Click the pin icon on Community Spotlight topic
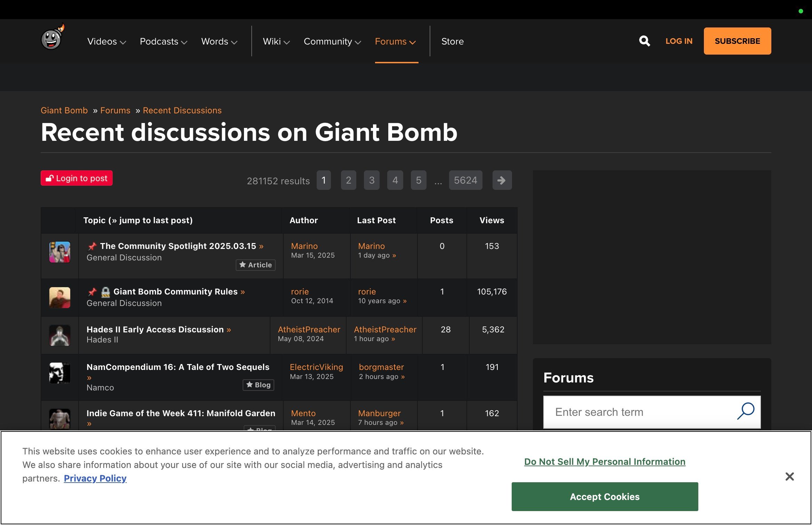 [92, 246]
